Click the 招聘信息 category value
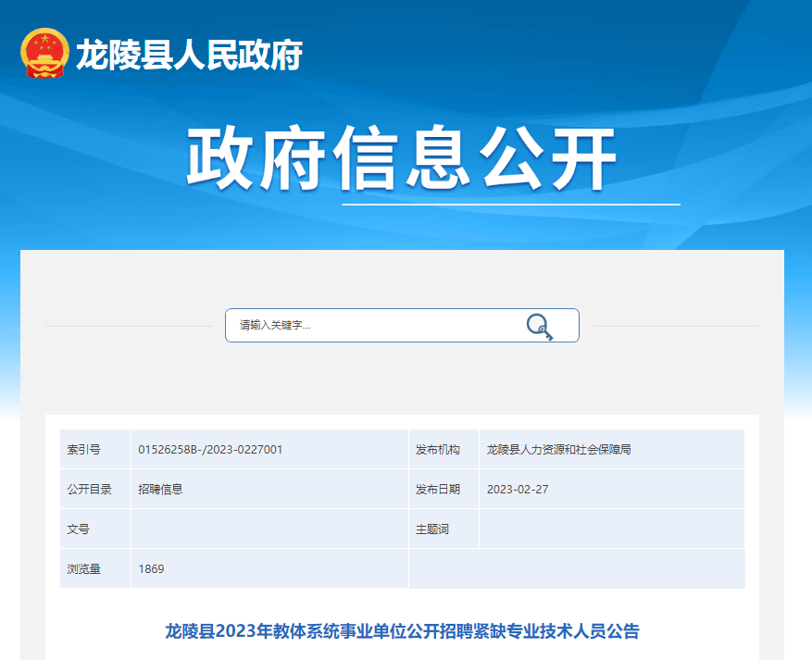Screen dimensions: 812x660 pos(160,490)
